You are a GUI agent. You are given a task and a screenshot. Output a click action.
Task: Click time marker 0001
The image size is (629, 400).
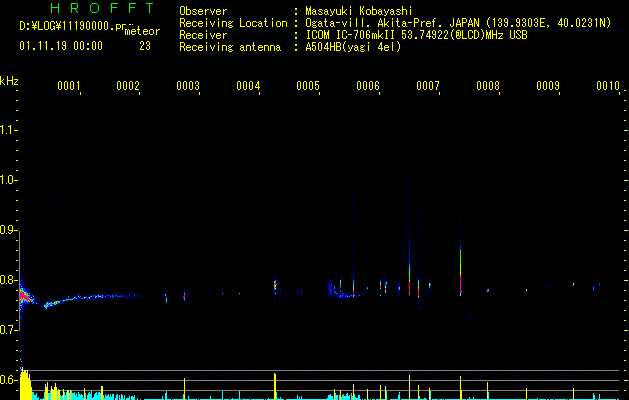(x=69, y=86)
